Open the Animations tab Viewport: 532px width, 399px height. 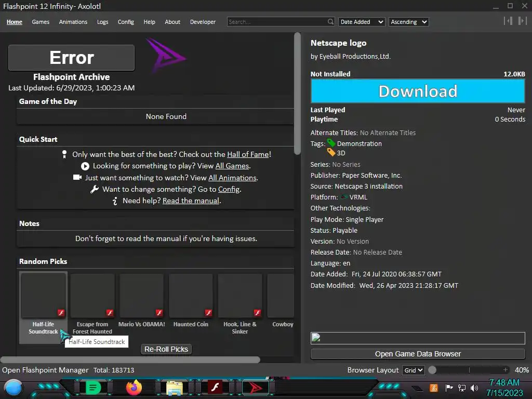[x=73, y=22]
